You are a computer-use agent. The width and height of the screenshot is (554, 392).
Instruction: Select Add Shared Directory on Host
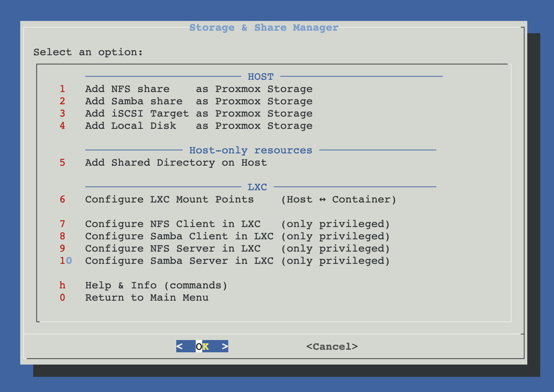coord(163,163)
